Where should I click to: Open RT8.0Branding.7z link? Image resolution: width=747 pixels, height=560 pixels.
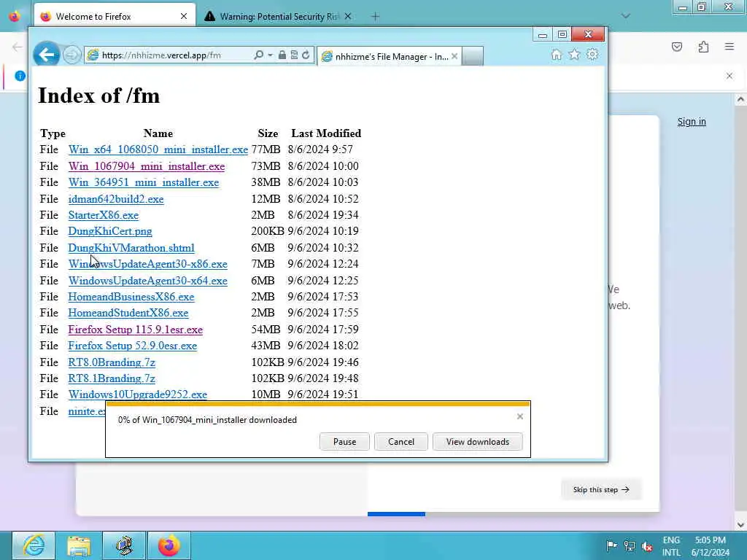click(x=112, y=362)
